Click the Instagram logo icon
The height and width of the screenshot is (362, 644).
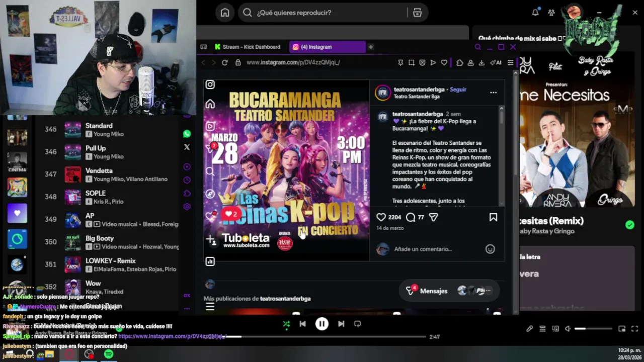(x=210, y=85)
